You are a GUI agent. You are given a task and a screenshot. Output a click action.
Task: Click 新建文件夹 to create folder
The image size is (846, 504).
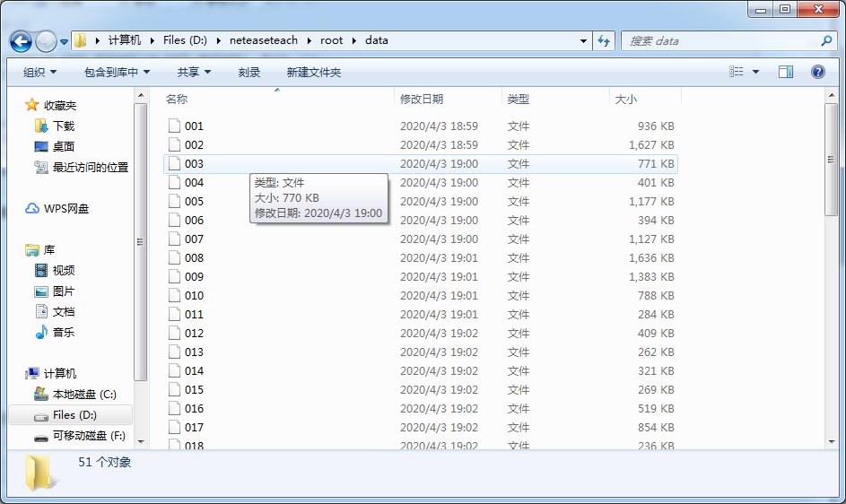[x=313, y=73]
